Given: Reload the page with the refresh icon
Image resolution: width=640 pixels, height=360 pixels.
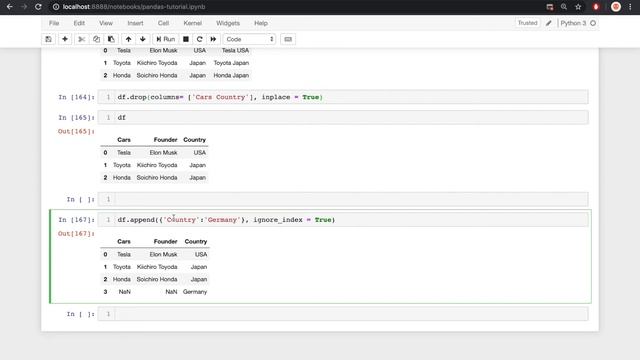Looking at the screenshot, I should click(38, 7).
